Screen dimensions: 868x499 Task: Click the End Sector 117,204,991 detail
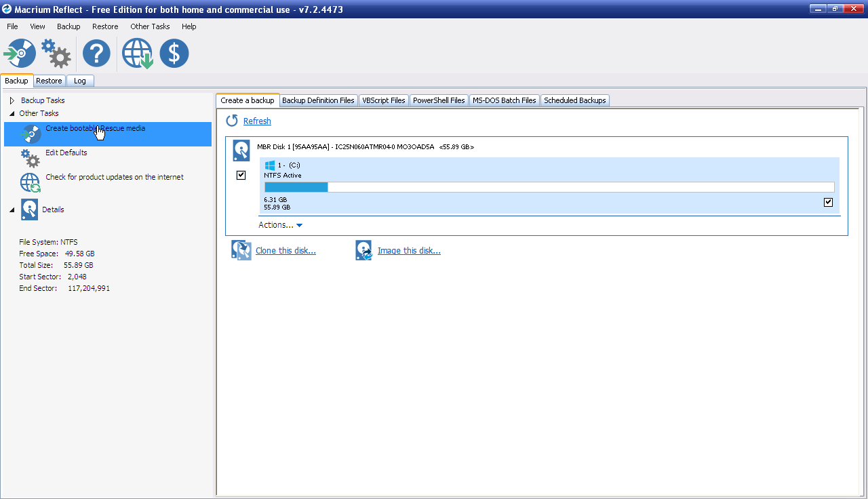(x=64, y=288)
